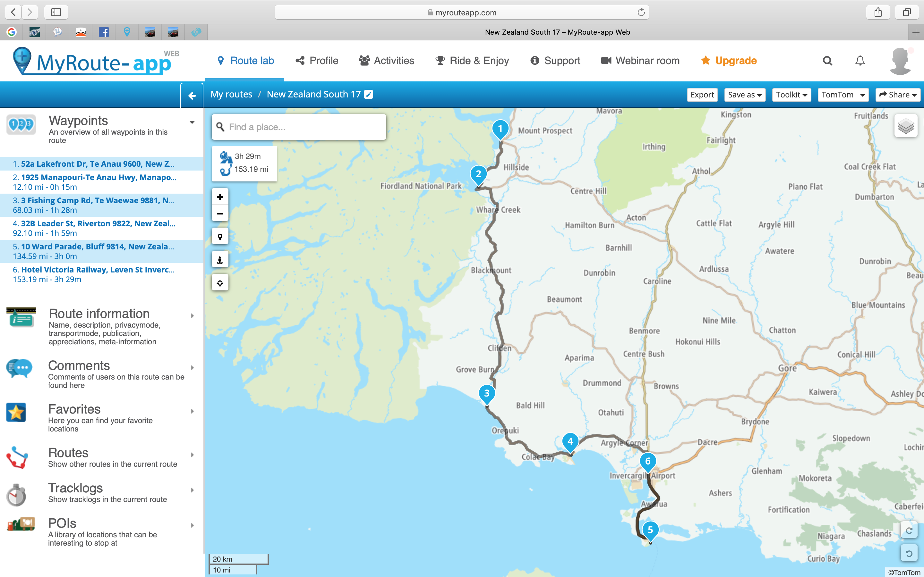The width and height of the screenshot is (924, 577).
Task: Click the map layers icon
Action: click(x=905, y=126)
